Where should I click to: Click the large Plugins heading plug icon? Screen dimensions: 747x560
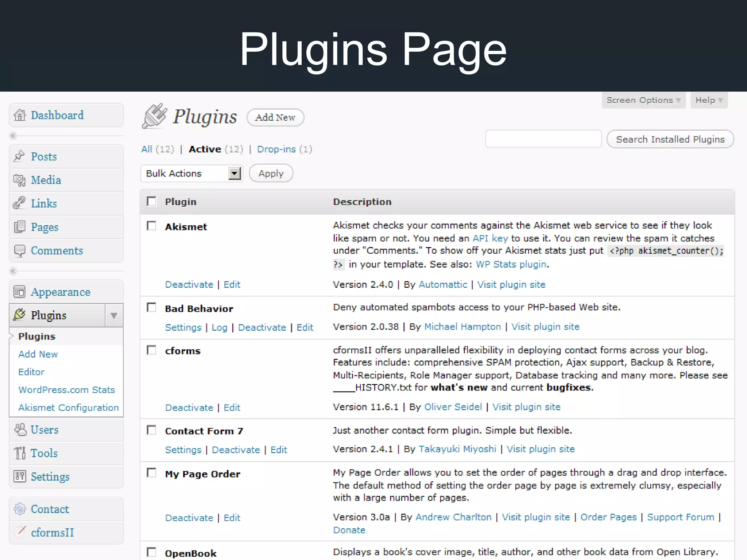pyautogui.click(x=155, y=116)
